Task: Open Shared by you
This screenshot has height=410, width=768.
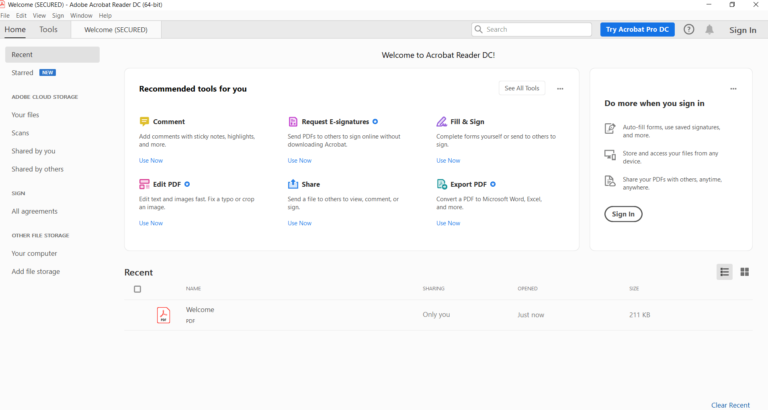Action: [33, 151]
